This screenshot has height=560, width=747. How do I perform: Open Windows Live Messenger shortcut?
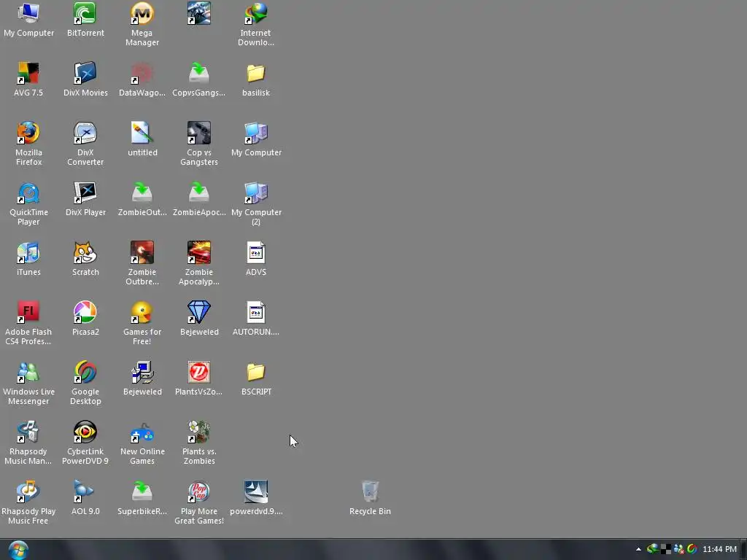pos(28,383)
